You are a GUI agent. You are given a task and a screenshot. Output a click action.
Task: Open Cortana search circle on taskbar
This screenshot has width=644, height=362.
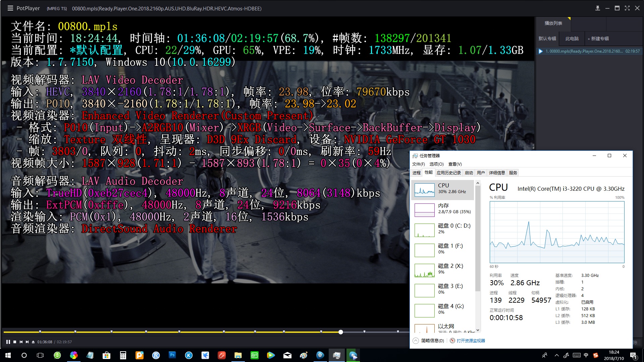24,355
